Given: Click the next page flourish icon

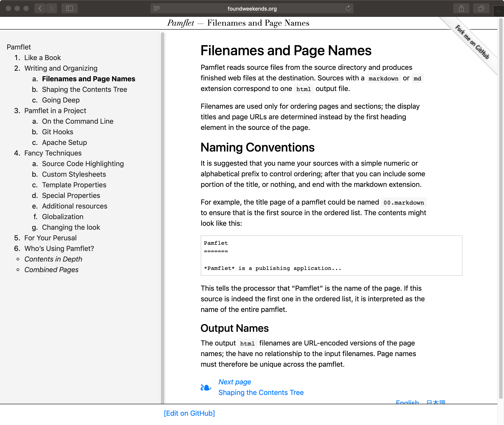Looking at the screenshot, I should click(x=206, y=387).
